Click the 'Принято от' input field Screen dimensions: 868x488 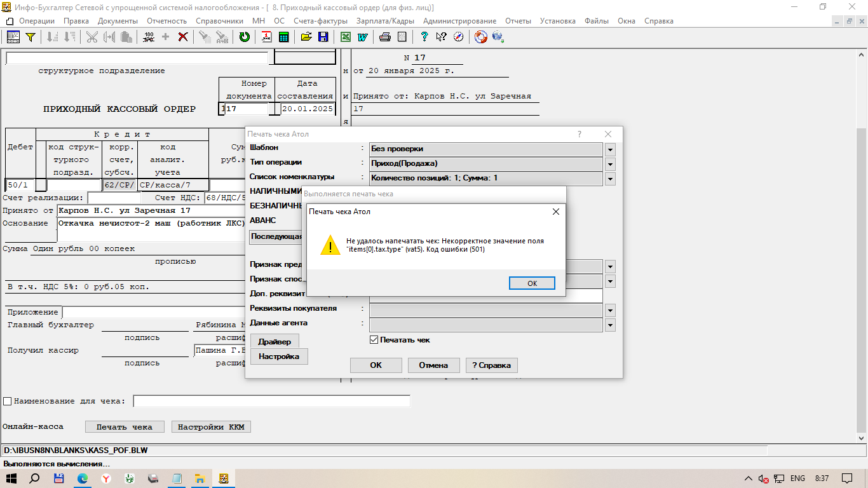click(151, 210)
